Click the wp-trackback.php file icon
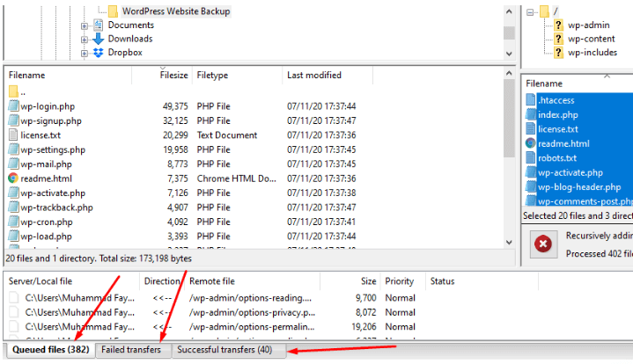 (x=13, y=207)
